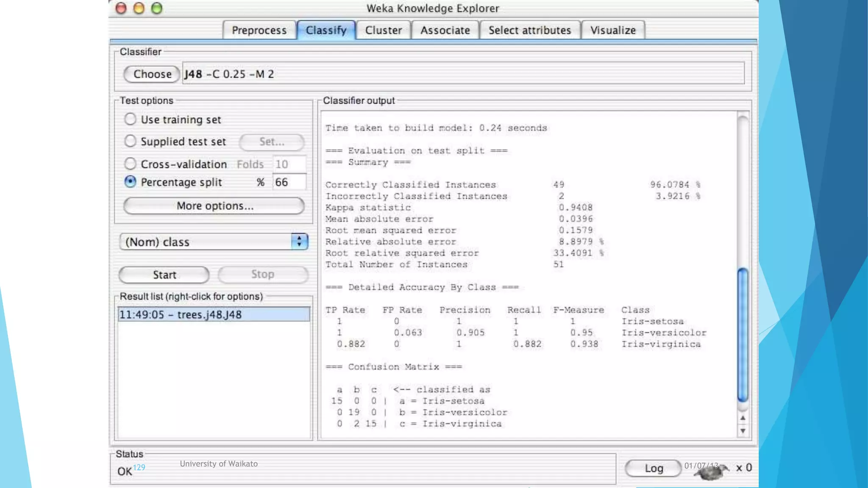
Task: Switch to the Preprocess tab
Action: point(259,30)
